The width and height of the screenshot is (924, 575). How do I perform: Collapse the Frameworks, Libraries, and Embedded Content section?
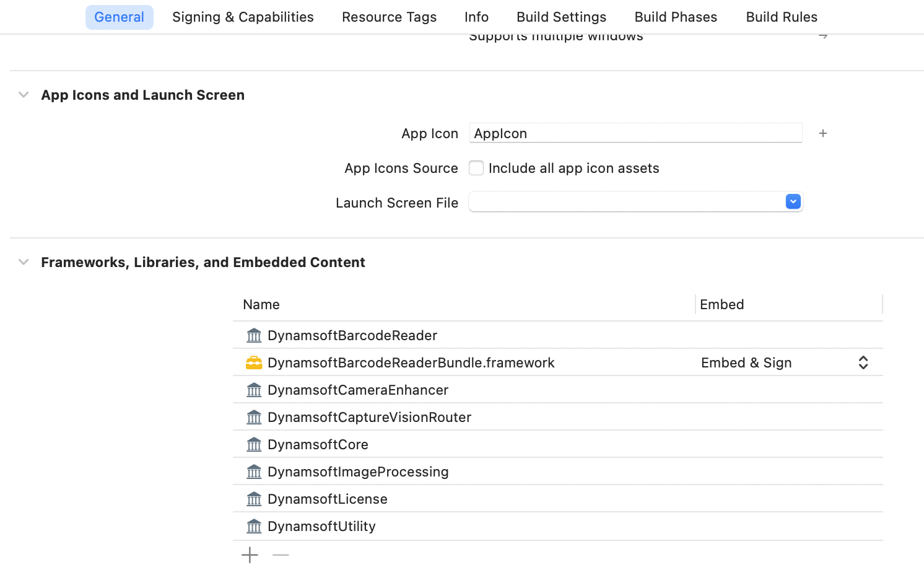point(23,261)
